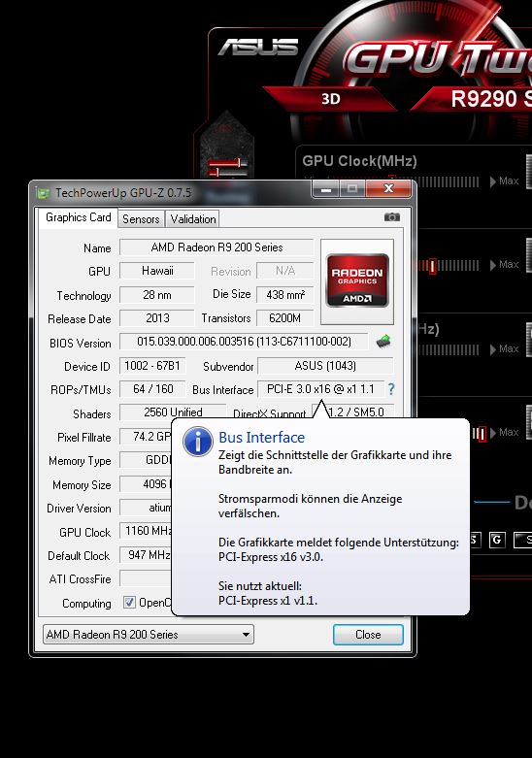Maximize the GPU-Z window
This screenshot has width=532, height=758.
(352, 188)
